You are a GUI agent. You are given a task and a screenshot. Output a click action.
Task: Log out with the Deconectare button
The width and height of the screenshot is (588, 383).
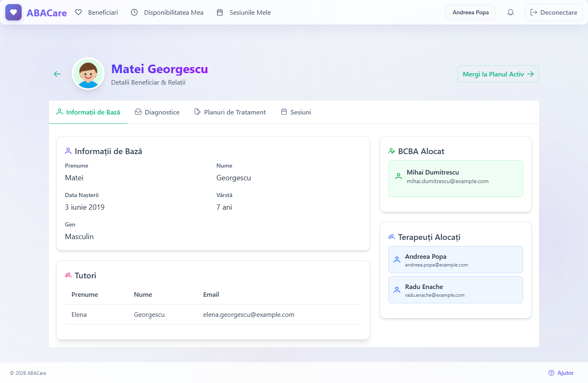point(554,12)
